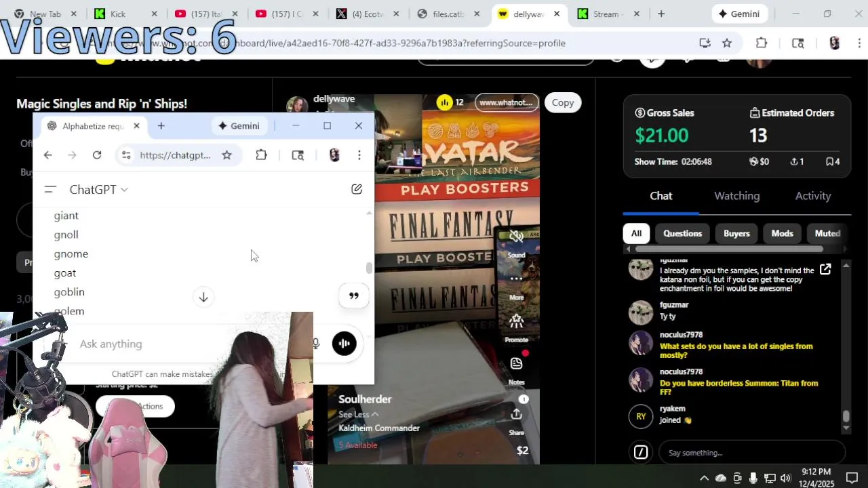The image size is (868, 488).
Task: Start ChatGPT voice mode button
Action: coord(344,344)
